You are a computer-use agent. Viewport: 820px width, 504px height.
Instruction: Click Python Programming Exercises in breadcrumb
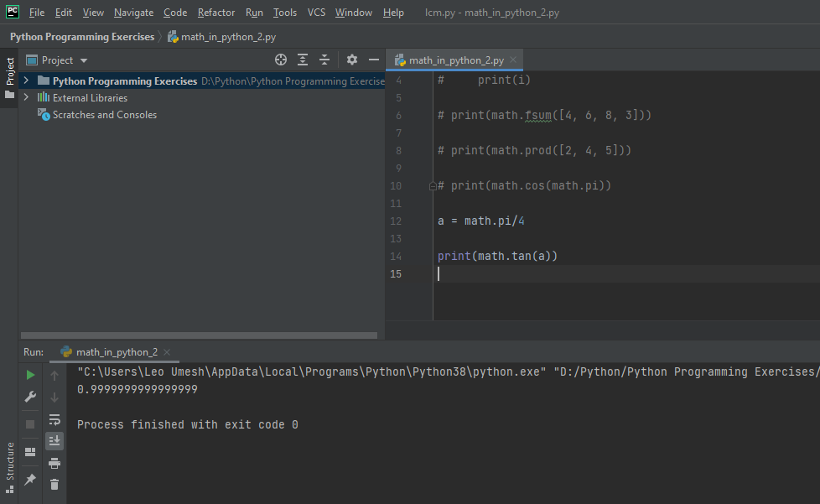pyautogui.click(x=82, y=37)
